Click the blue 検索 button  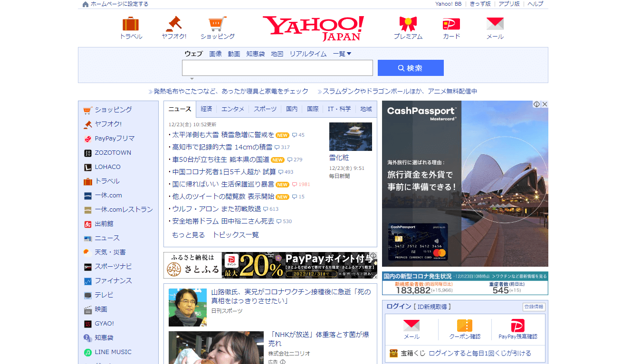coord(411,68)
